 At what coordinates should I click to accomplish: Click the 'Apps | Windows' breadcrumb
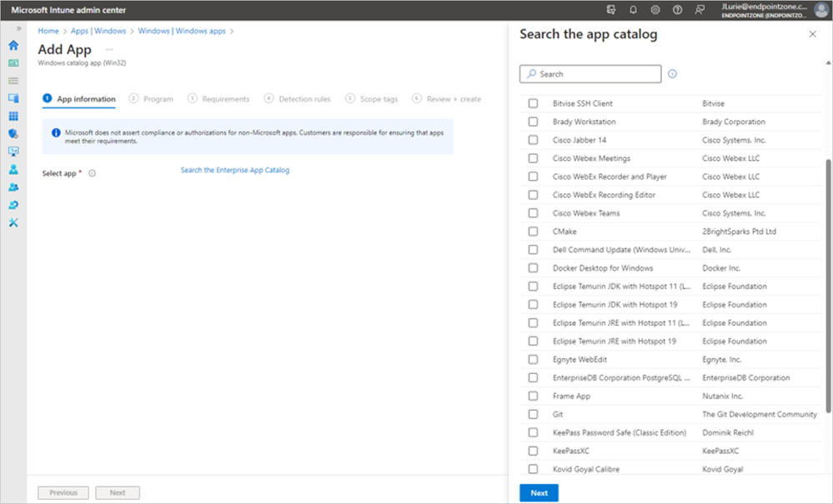(98, 31)
